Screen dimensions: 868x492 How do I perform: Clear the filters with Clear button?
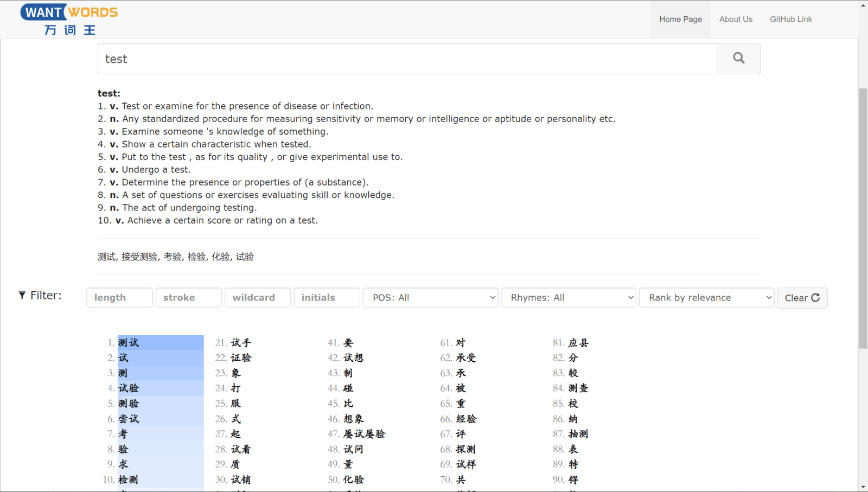802,298
